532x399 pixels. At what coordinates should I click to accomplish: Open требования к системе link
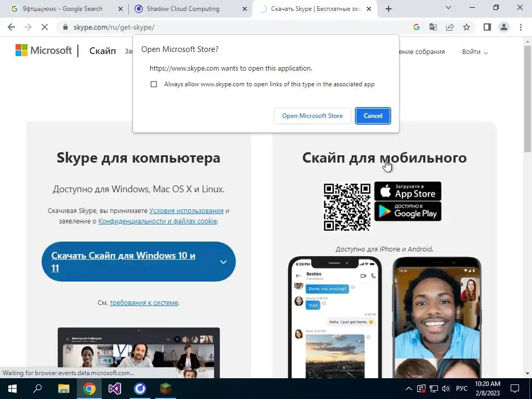pos(144,303)
